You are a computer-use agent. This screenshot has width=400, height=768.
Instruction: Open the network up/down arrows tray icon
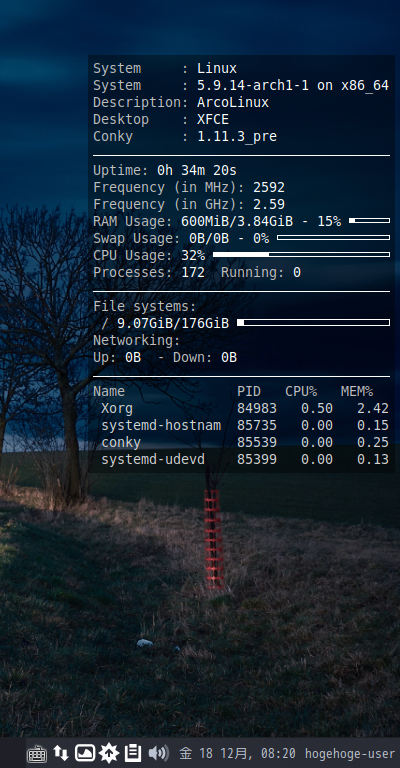(x=61, y=753)
